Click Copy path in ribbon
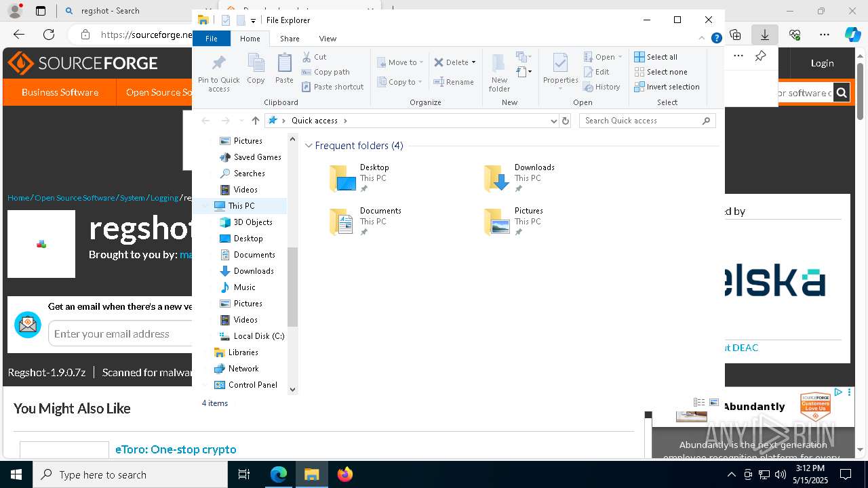Image resolution: width=868 pixels, height=488 pixels. click(325, 72)
